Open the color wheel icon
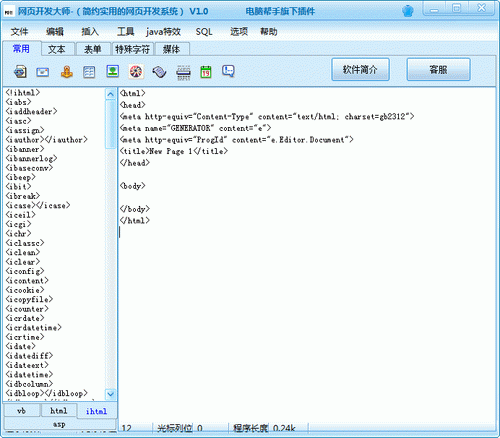The image size is (500, 438). pos(136,71)
